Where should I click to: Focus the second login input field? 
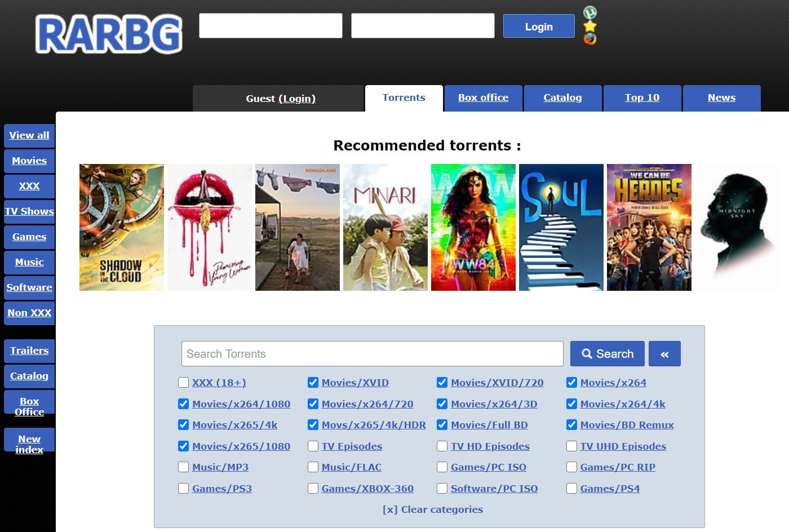423,26
